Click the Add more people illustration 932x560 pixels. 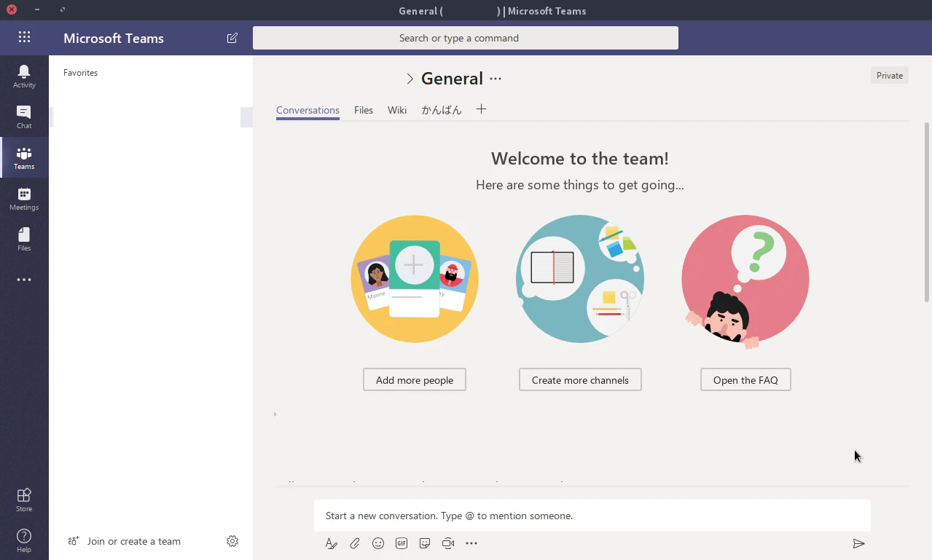coord(415,279)
